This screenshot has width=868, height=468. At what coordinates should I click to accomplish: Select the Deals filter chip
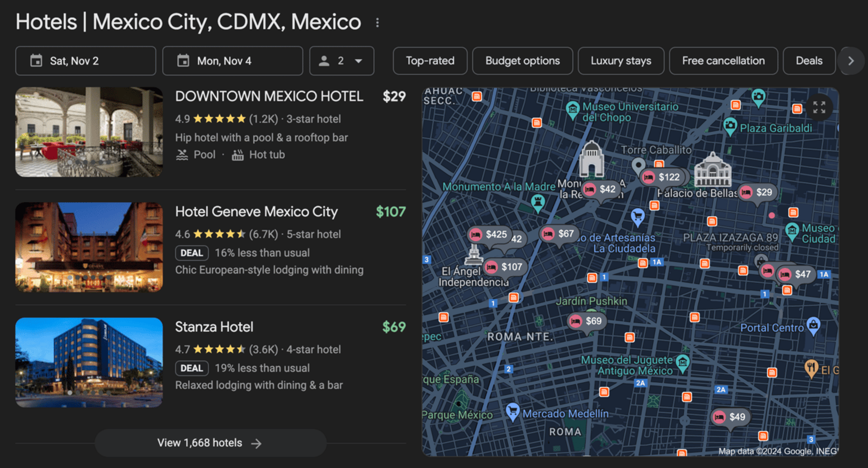coord(809,61)
